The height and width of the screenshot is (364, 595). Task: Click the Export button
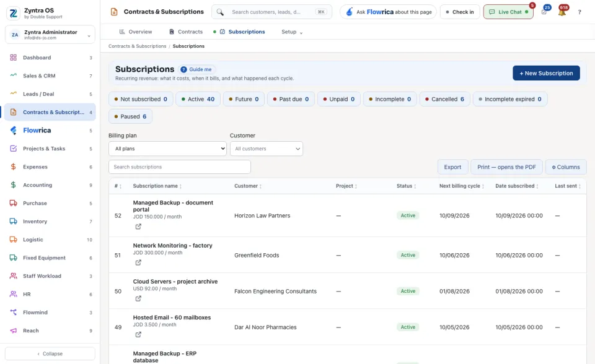click(452, 167)
